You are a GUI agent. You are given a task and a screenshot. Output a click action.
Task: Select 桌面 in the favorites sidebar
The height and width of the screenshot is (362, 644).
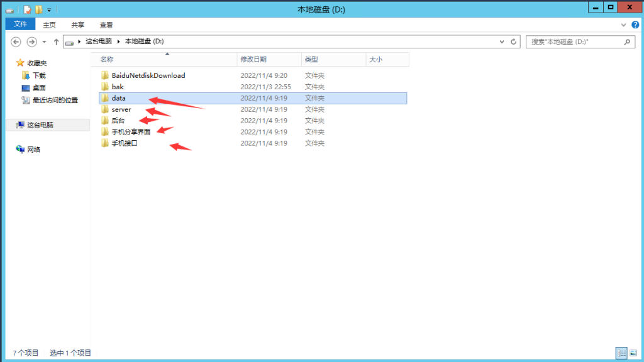coord(39,88)
